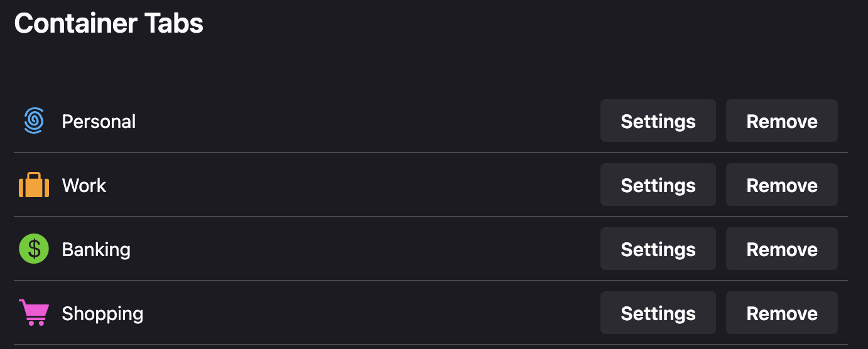The image size is (868, 349).
Task: Remove the Banking container
Action: click(781, 249)
